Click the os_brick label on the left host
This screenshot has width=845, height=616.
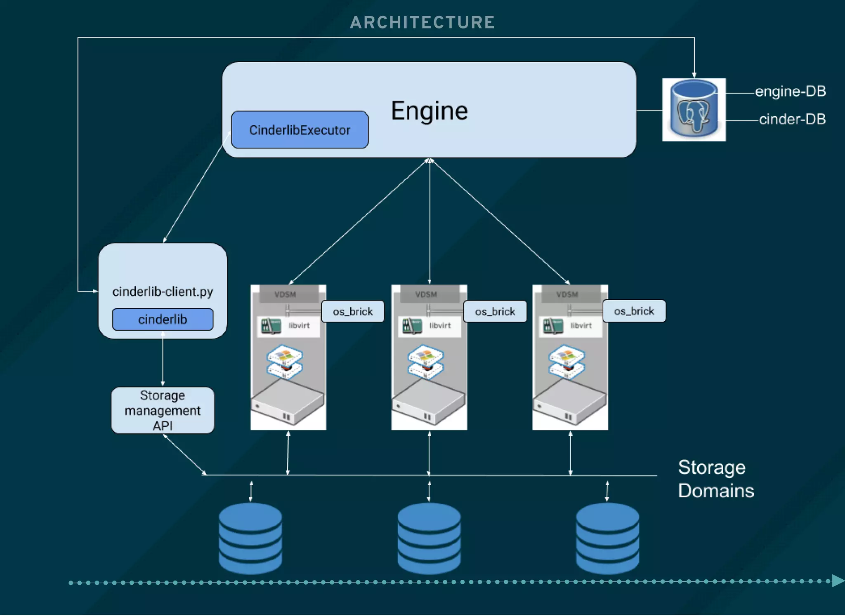click(353, 311)
